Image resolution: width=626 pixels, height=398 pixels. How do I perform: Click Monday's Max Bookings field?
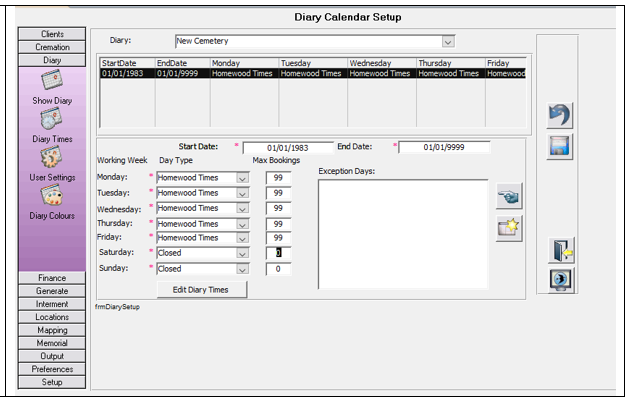coord(278,178)
